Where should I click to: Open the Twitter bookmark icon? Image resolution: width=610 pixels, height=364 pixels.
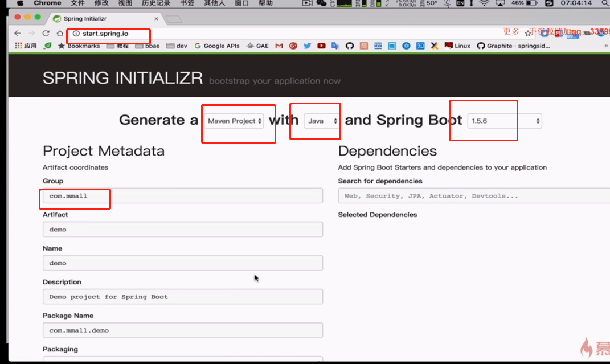click(x=308, y=46)
